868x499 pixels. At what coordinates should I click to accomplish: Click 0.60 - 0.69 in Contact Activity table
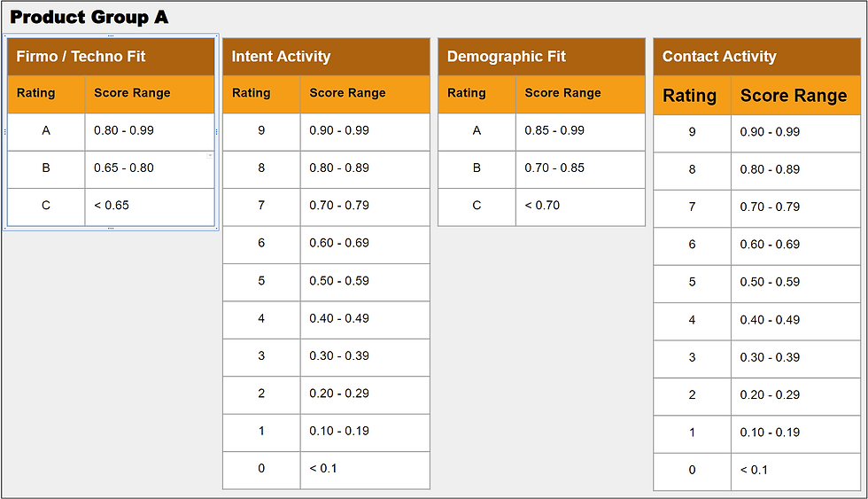[x=796, y=246]
